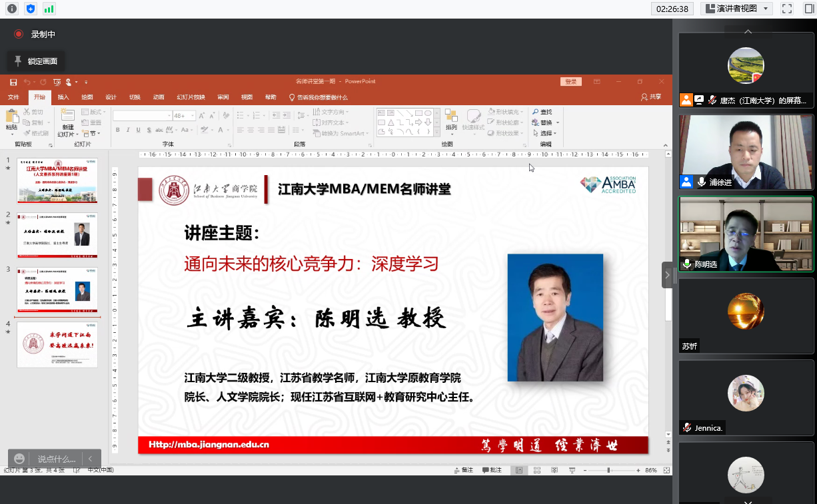Screen dimensions: 817x504
Task: Select 浦徐进 participant video
Action: point(746,152)
